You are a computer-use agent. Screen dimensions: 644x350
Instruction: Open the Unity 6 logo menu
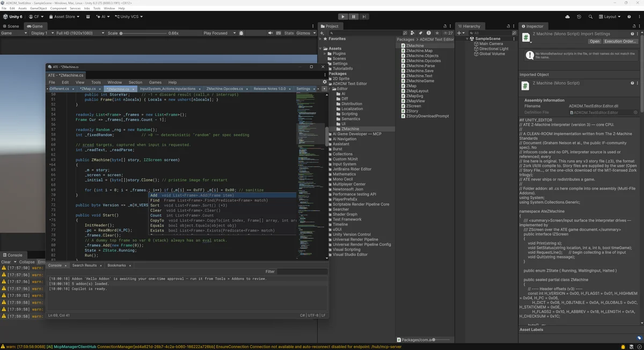(13, 17)
